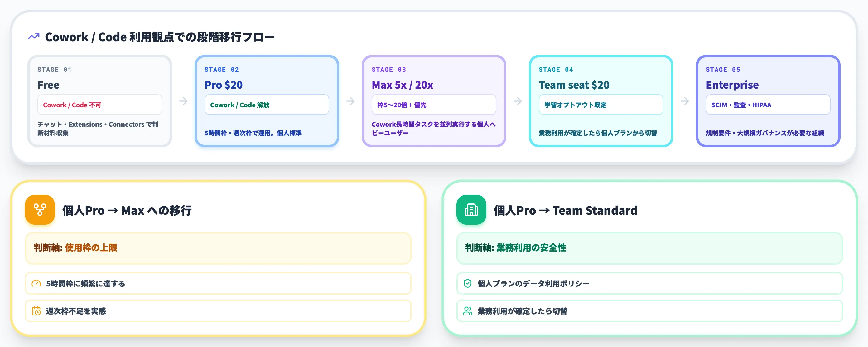Screen dimensions: 868x347
Task: Click the 個人Pro → Max への移行 heading
Action: [127, 210]
